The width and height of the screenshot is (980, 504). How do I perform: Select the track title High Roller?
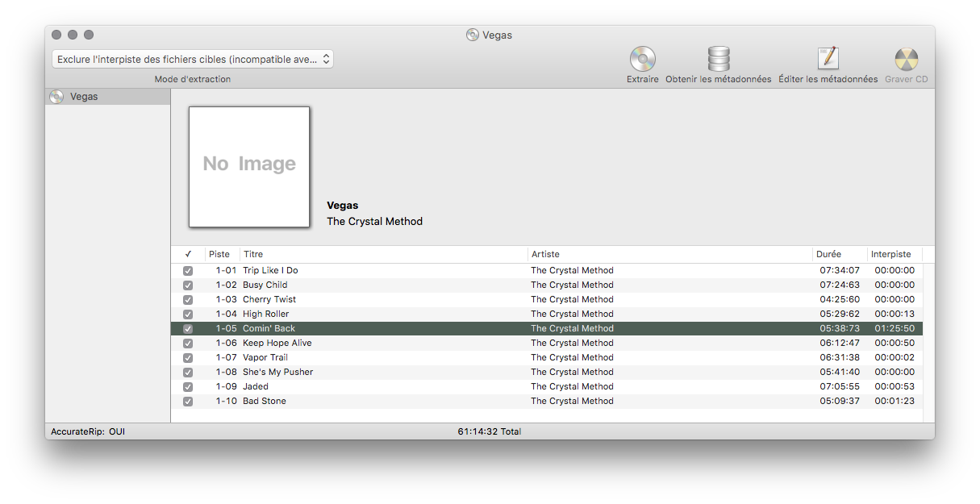coord(266,314)
